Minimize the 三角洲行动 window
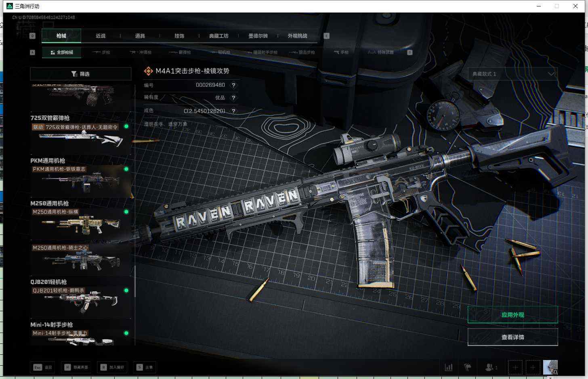The height and width of the screenshot is (379, 588). (x=539, y=6)
